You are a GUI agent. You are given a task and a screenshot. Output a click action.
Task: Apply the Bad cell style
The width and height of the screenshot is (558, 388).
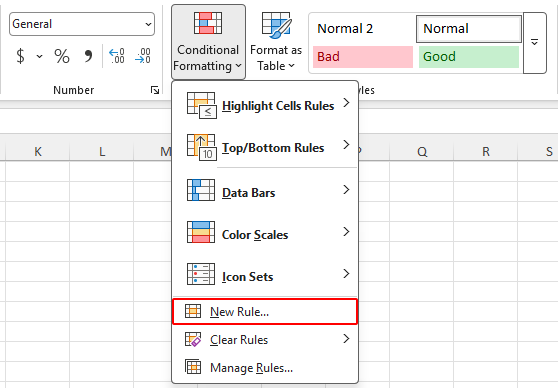pyautogui.click(x=363, y=57)
